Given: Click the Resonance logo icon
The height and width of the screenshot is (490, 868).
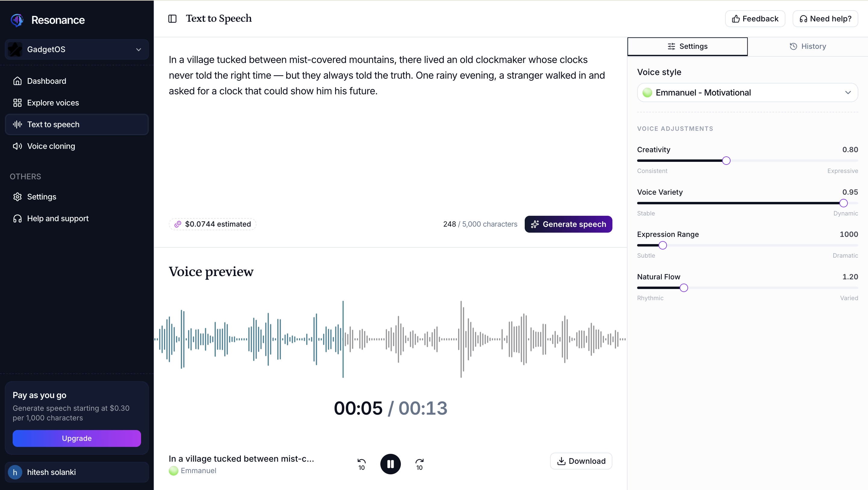Looking at the screenshot, I should [17, 20].
